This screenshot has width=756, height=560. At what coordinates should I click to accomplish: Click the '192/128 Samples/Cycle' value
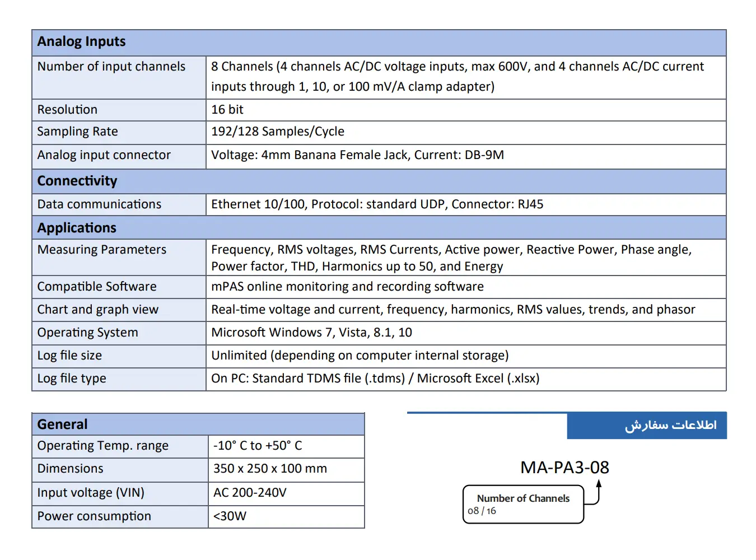coord(278,132)
